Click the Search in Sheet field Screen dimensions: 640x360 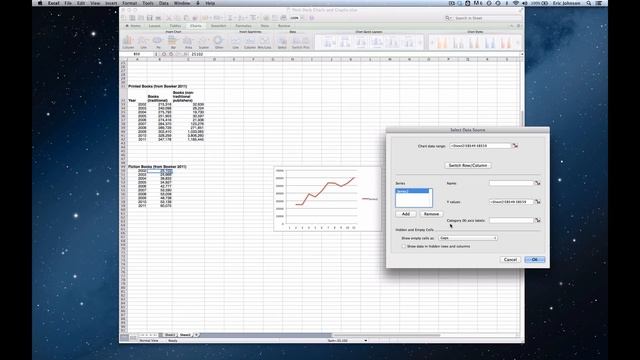(484, 18)
